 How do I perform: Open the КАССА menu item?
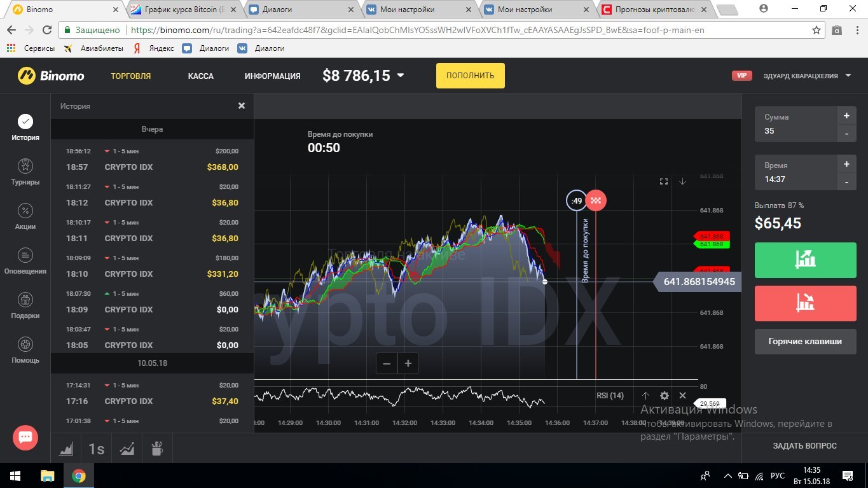pyautogui.click(x=201, y=76)
